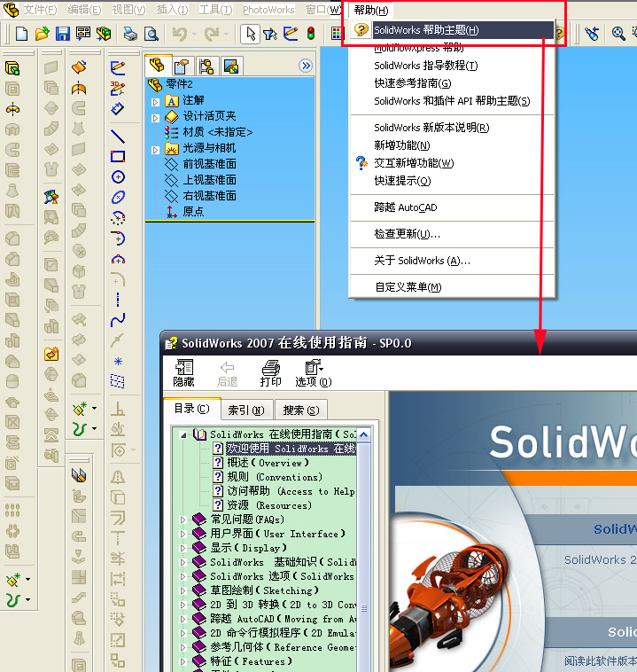This screenshot has height=672, width=637.
Task: Expand the 常见问题 (FAQs) help topic
Action: pos(183,520)
